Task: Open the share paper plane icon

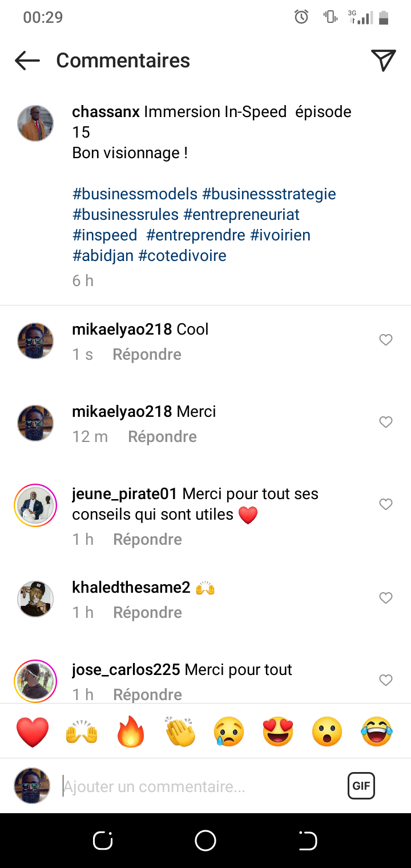Action: coord(383,61)
